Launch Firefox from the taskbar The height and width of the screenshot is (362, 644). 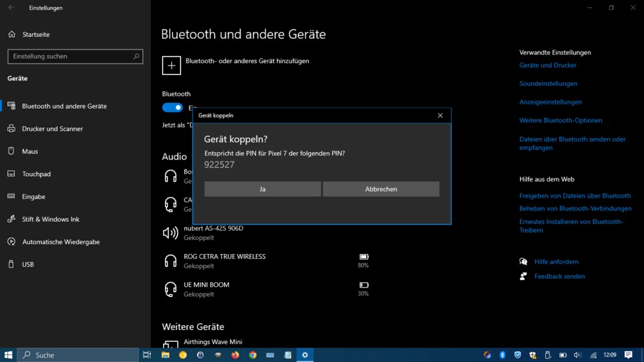[235, 355]
